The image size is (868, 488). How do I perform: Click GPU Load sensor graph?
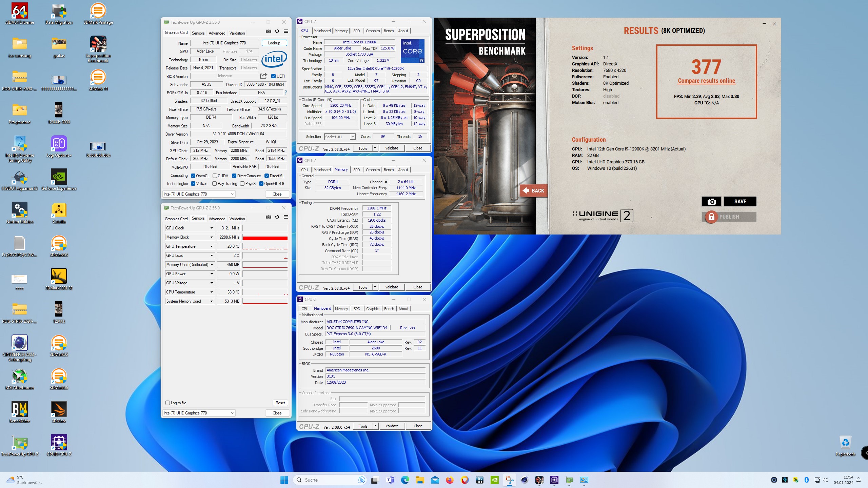(x=265, y=256)
